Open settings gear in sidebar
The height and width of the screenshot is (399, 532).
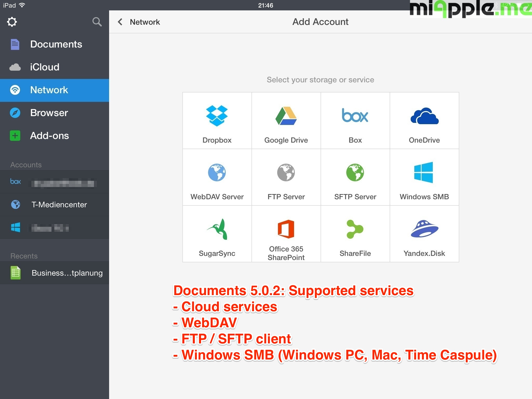pos(12,22)
